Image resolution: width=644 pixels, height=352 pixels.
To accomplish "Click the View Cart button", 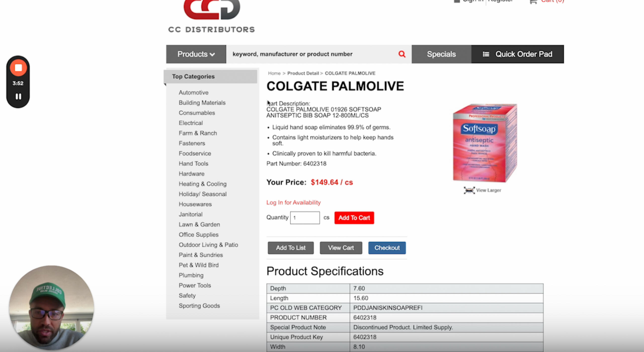I will [341, 248].
